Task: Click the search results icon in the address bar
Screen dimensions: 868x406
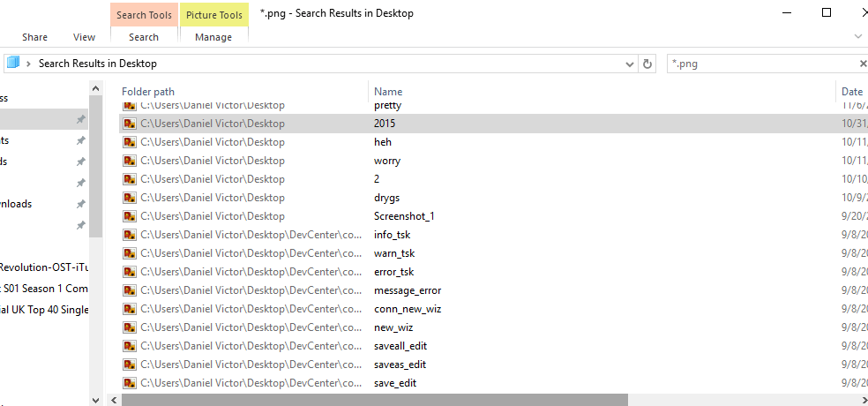Action: pos(12,64)
